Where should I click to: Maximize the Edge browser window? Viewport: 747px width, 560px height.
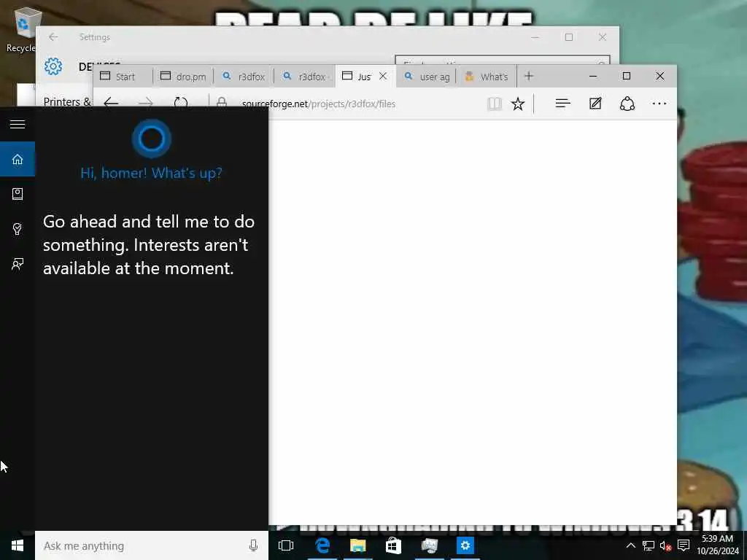click(627, 76)
